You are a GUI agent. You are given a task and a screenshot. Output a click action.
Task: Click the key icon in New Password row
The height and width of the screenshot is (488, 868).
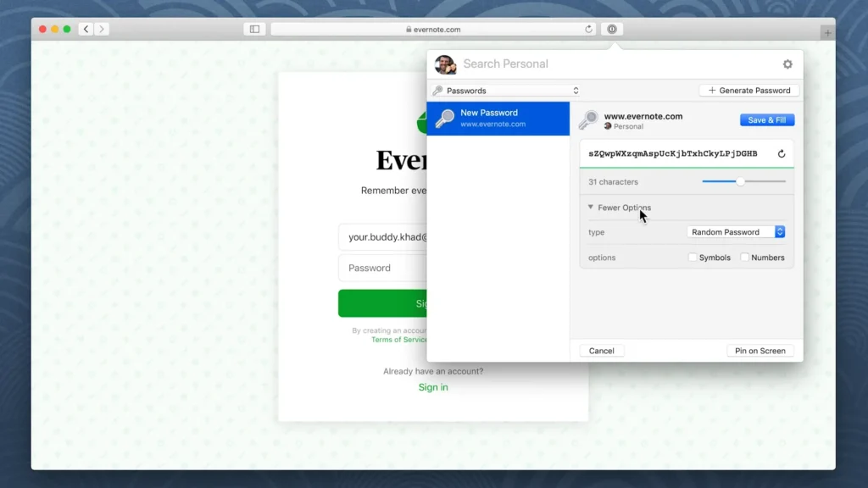(444, 119)
